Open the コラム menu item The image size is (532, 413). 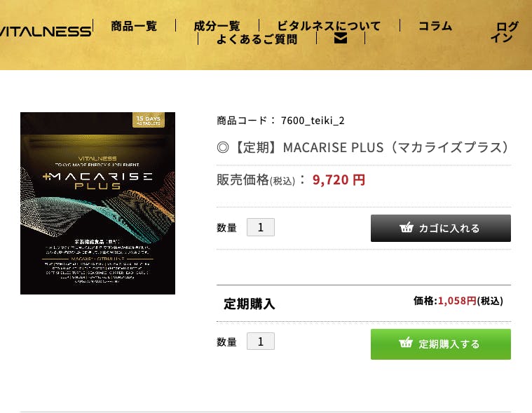tap(435, 26)
